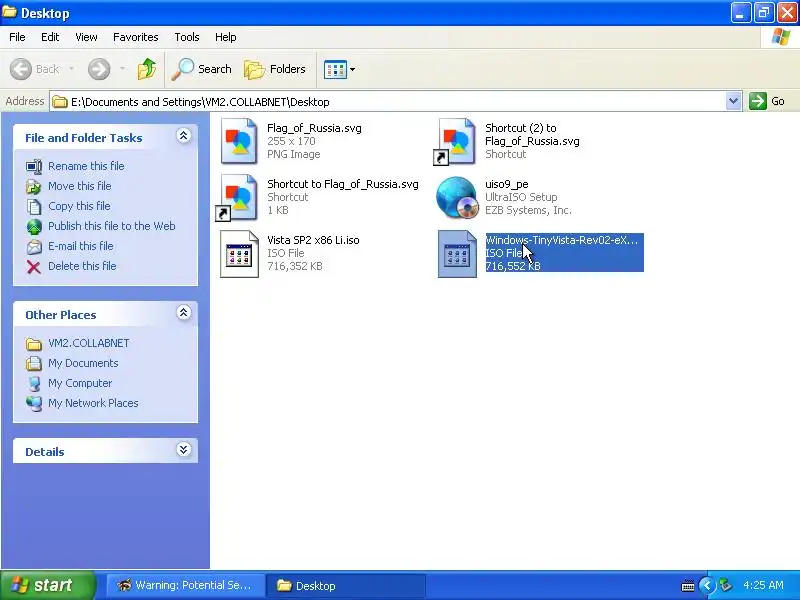
Task: Open the Edit menu
Action: pos(50,37)
